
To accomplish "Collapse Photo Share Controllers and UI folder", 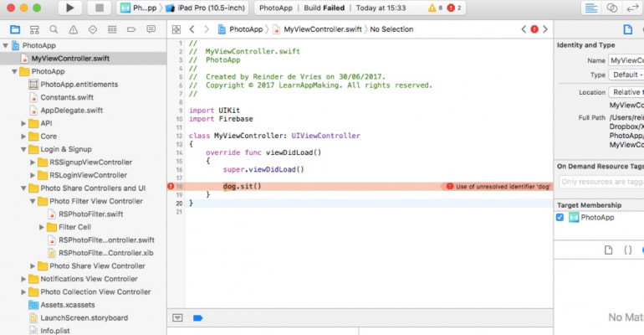I will [23, 188].
